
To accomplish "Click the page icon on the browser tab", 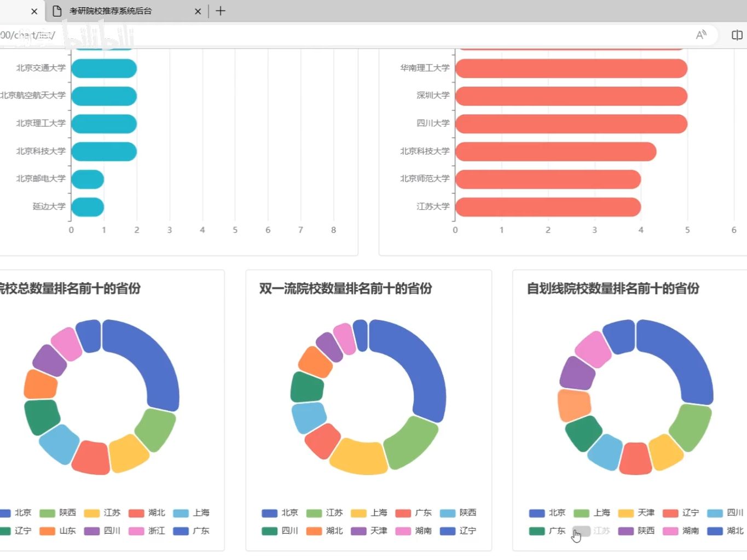I will (x=57, y=11).
